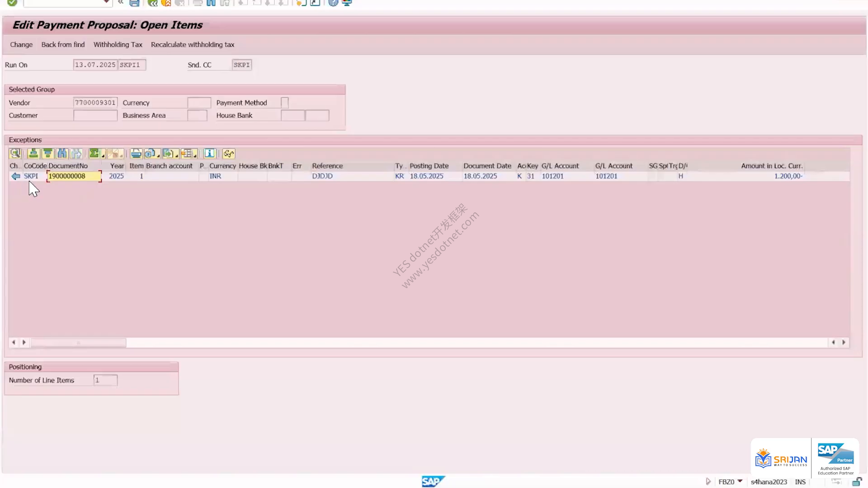Click the Payment Method checkbox field

284,103
